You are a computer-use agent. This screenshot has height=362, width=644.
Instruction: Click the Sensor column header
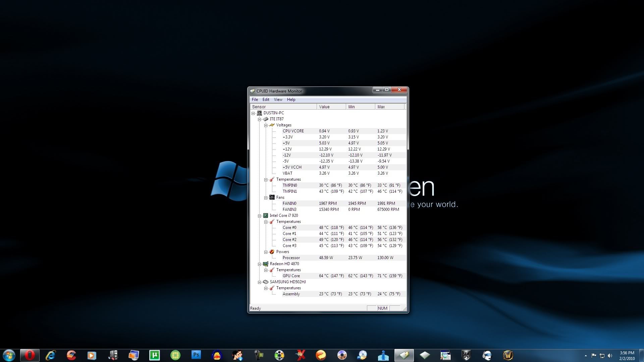point(283,107)
